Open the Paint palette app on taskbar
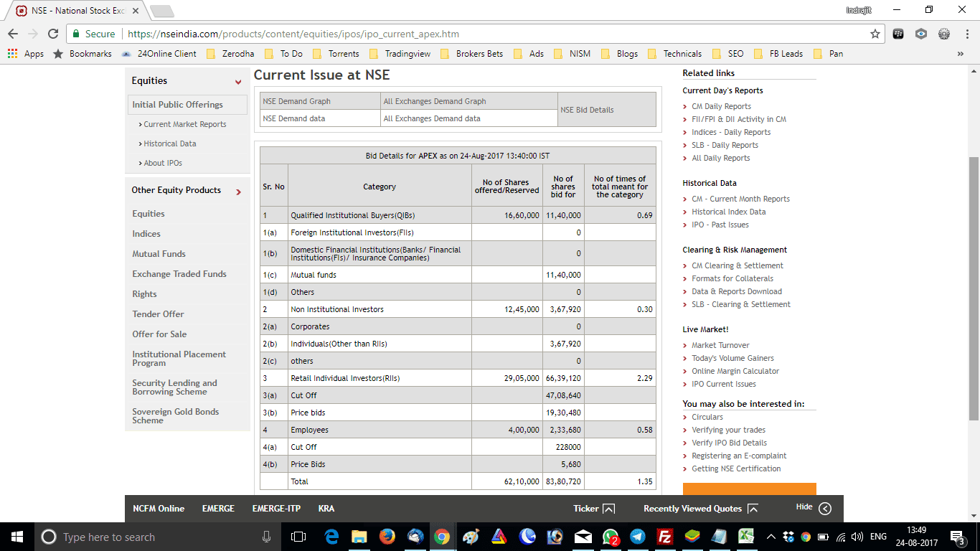 coord(471,537)
